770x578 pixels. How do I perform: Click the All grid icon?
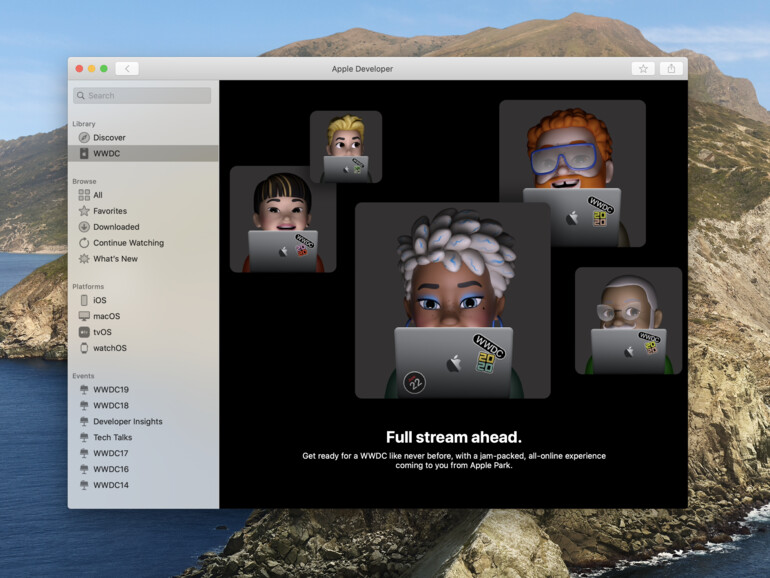(84, 195)
